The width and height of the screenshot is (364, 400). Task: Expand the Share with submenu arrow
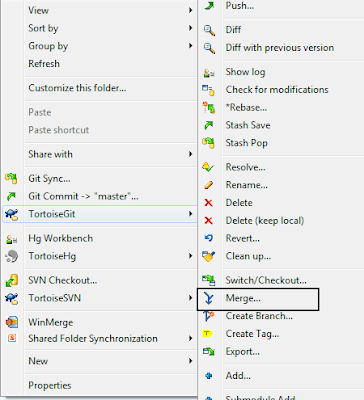point(190,154)
